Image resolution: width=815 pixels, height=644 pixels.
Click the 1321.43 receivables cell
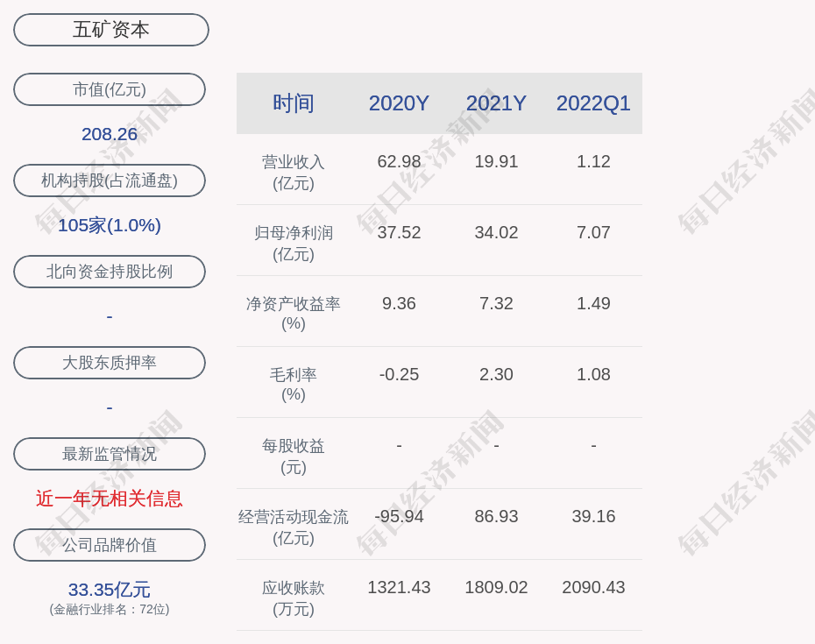pyautogui.click(x=400, y=587)
